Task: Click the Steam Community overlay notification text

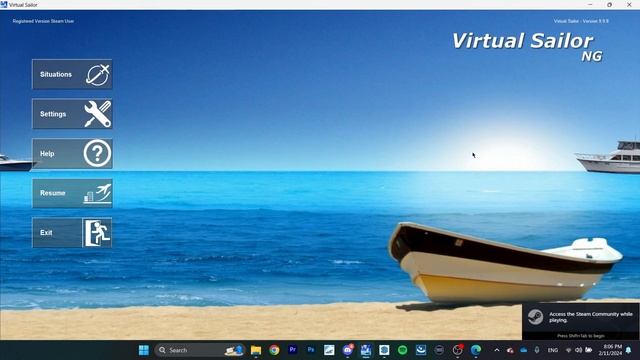Action: pos(591,317)
